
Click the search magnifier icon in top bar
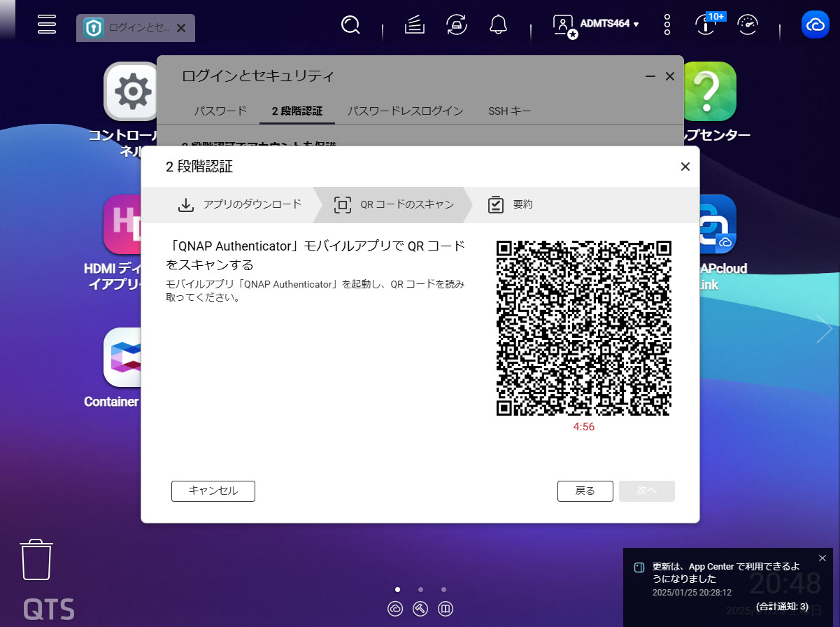pos(350,25)
